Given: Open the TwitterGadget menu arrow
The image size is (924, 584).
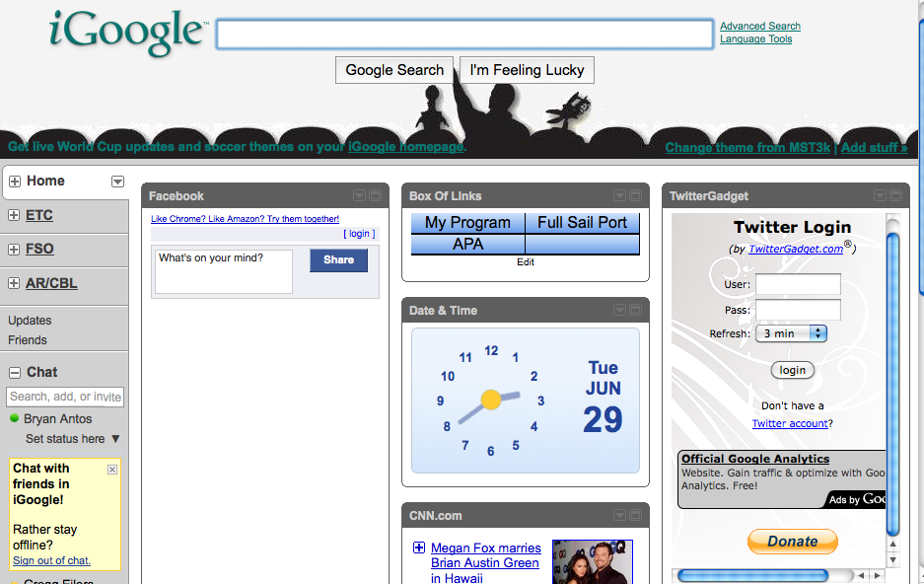Looking at the screenshot, I should pyautogui.click(x=881, y=195).
